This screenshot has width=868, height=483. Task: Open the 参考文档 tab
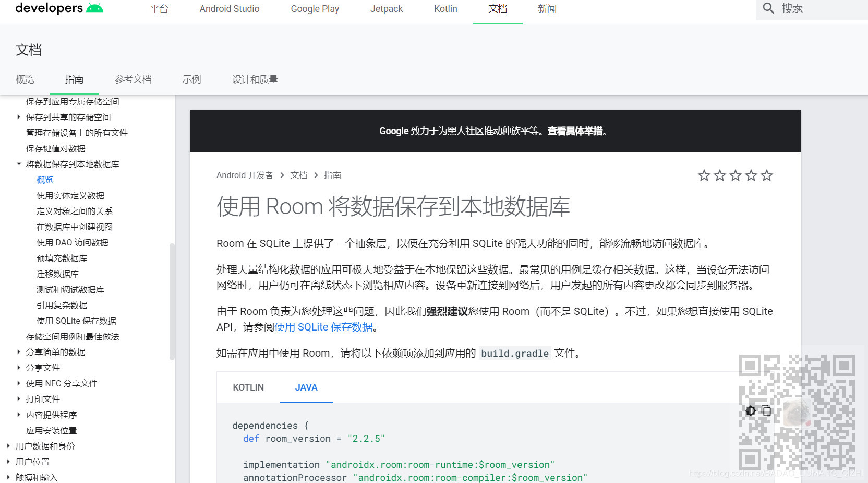point(133,79)
